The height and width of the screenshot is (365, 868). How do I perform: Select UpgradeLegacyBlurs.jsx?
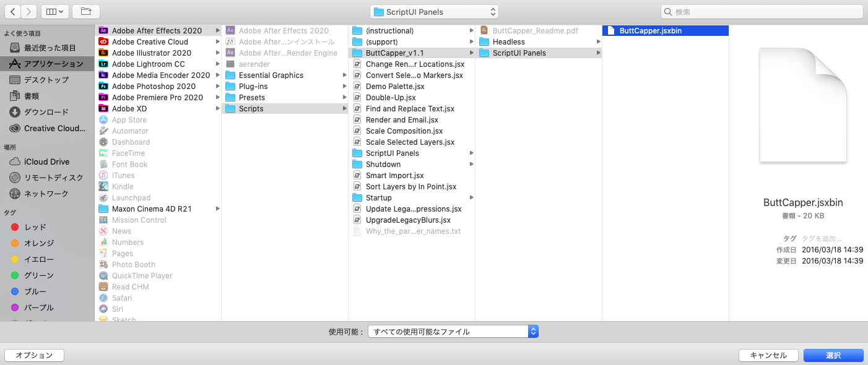coord(412,220)
